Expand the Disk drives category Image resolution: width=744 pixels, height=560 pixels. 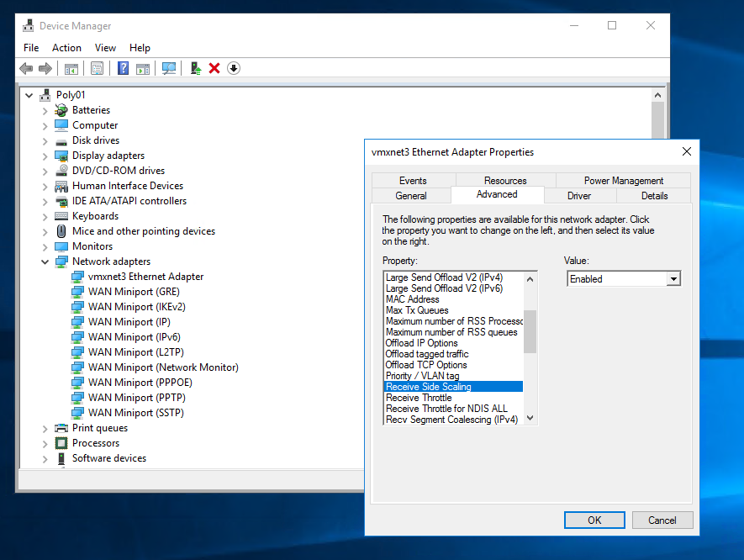coord(43,140)
